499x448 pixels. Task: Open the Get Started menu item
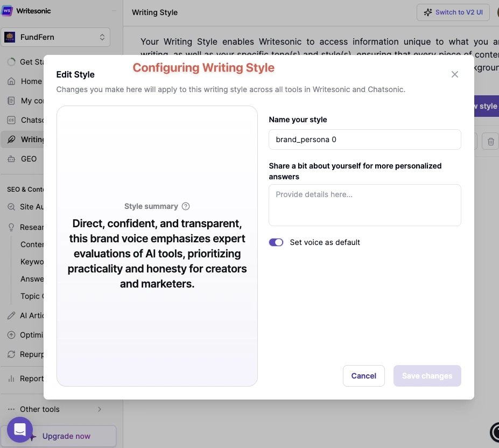pyautogui.click(x=11, y=62)
